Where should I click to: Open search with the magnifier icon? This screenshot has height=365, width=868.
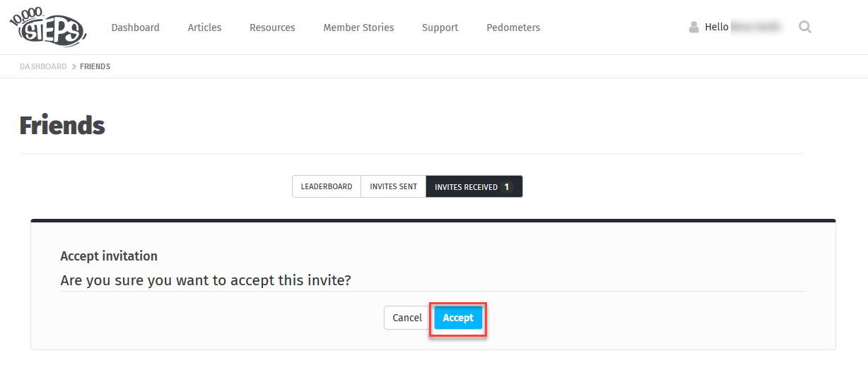pos(805,28)
